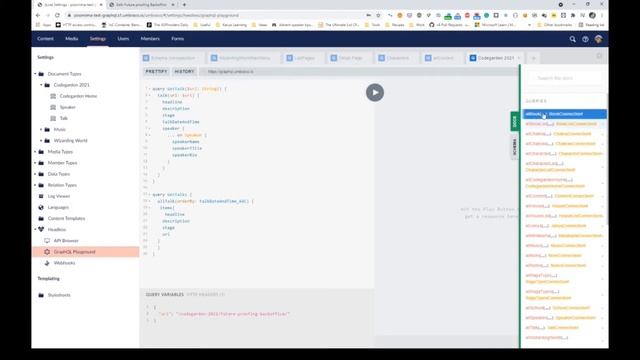Expand the Media Types tree node
This screenshot has width=640, height=360.
(x=35, y=151)
